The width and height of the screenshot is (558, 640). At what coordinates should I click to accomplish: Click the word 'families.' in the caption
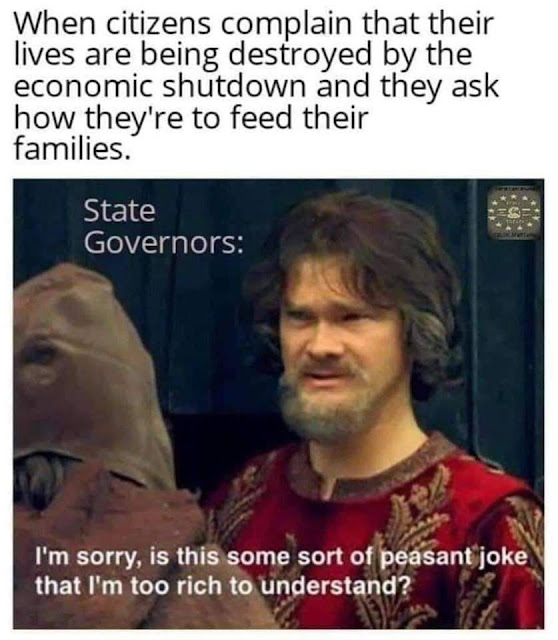(x=72, y=147)
